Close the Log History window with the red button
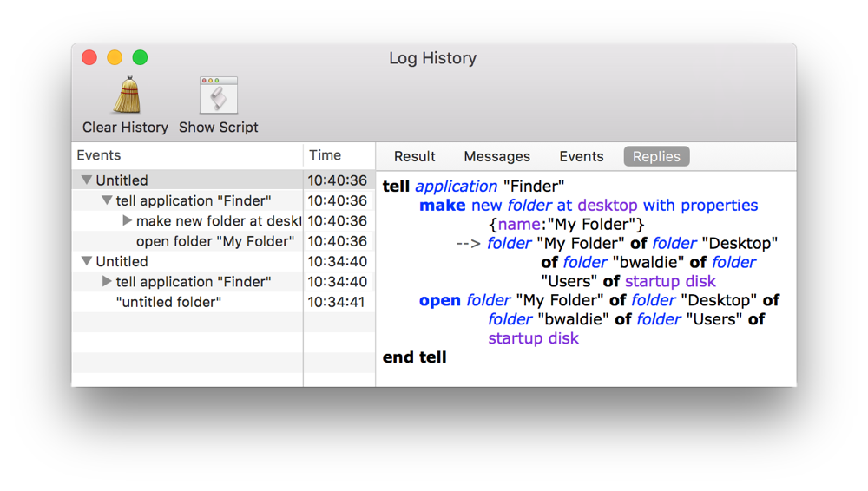The width and height of the screenshot is (868, 491). click(x=89, y=57)
